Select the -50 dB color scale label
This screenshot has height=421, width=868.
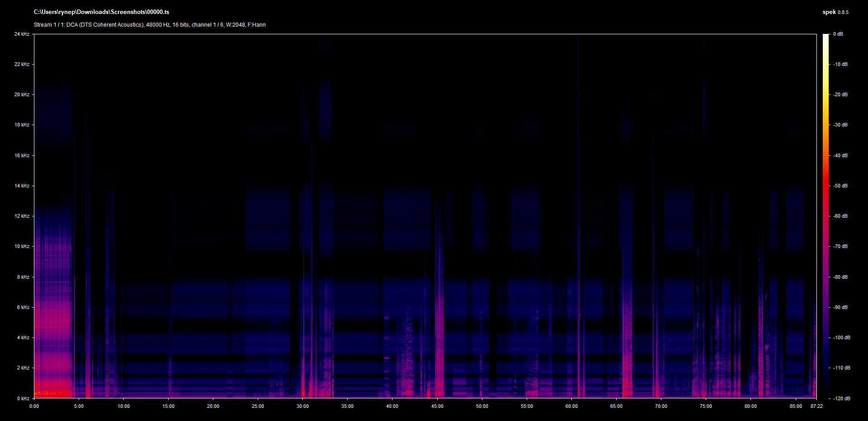(840, 186)
